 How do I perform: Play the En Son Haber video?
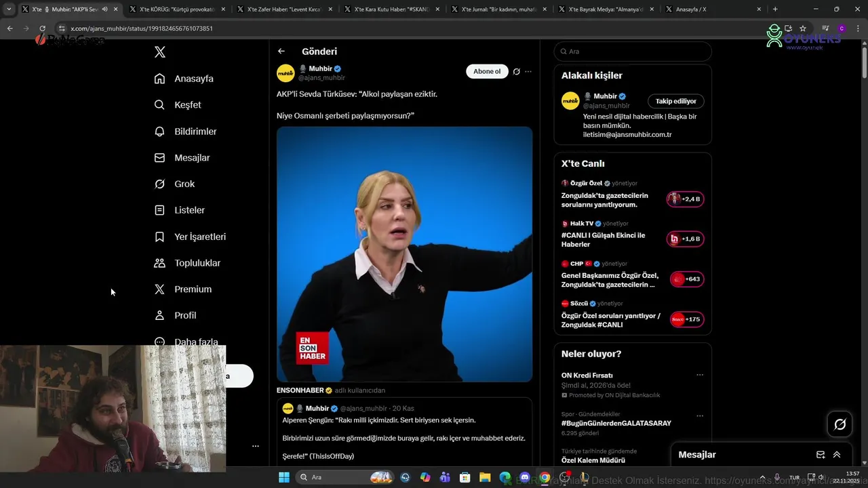tap(404, 254)
